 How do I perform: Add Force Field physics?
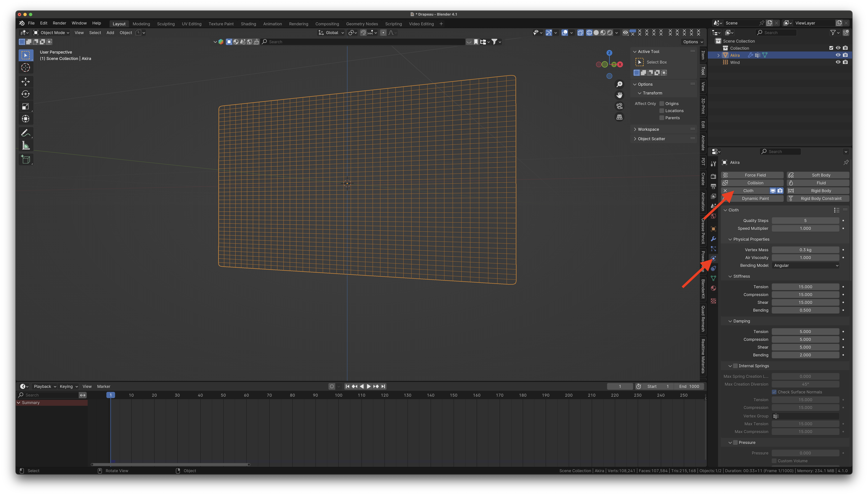(752, 175)
